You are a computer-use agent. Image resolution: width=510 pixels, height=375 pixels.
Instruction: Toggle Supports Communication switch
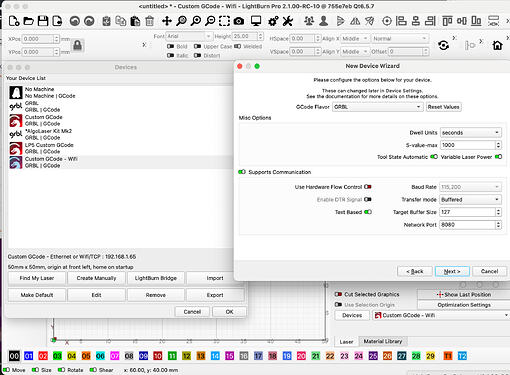(x=242, y=172)
